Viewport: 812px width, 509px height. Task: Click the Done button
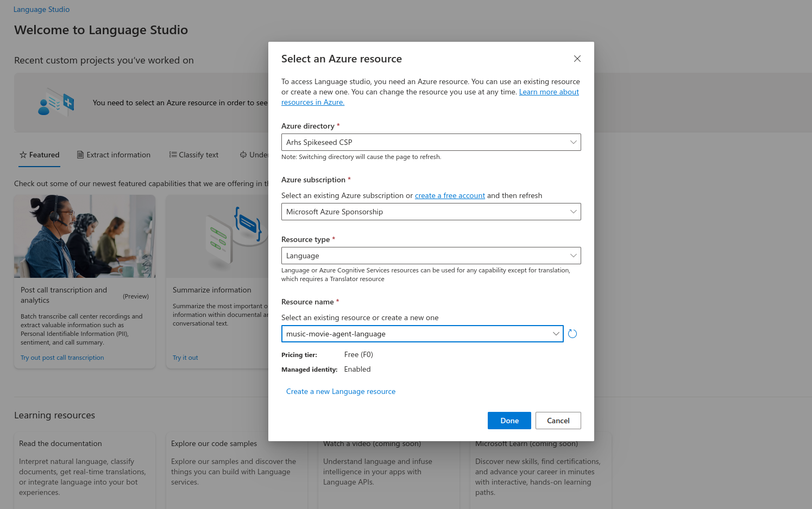coord(509,421)
